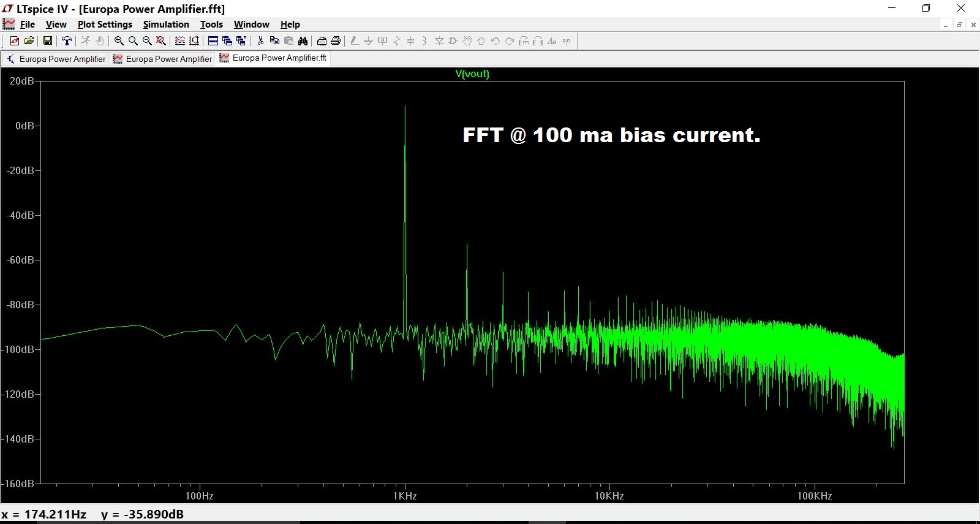This screenshot has height=524, width=980.
Task: Click the Open file folder icon
Action: 29,41
